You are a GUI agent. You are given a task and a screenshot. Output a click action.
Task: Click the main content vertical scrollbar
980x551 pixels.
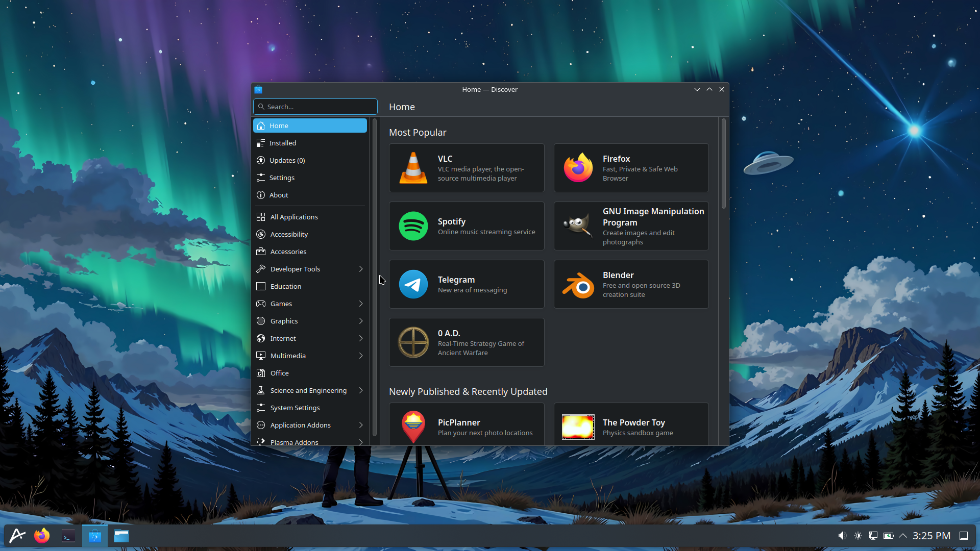(723, 163)
